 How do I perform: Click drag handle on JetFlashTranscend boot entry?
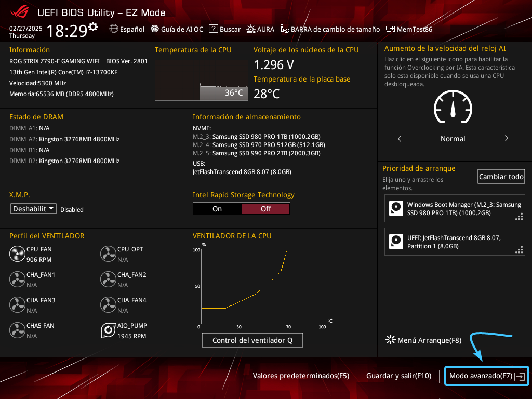click(519, 250)
